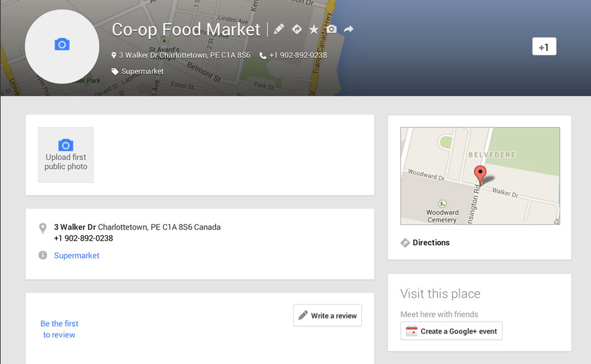The image size is (591, 364).
Task: Click the red map pin marker
Action: coord(480,173)
